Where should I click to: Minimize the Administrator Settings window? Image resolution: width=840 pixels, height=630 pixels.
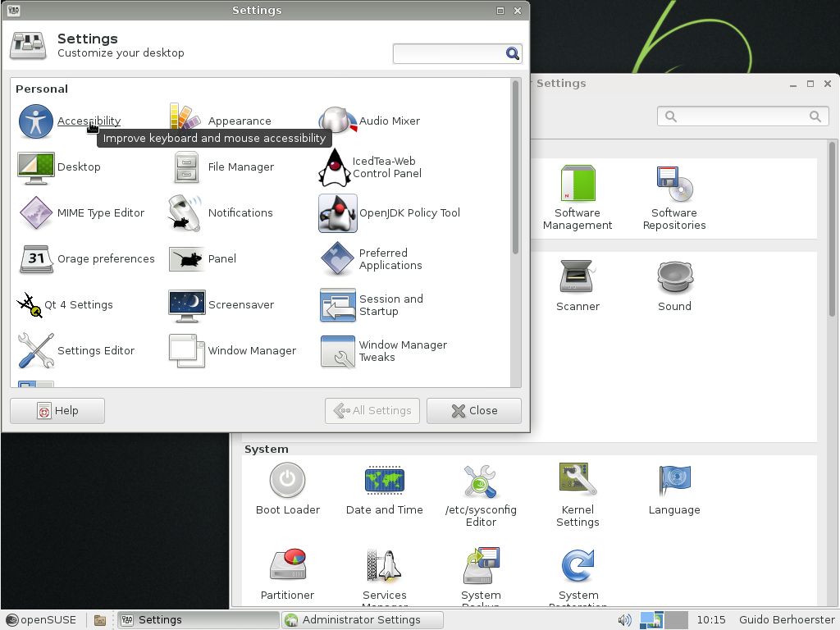tap(793, 84)
